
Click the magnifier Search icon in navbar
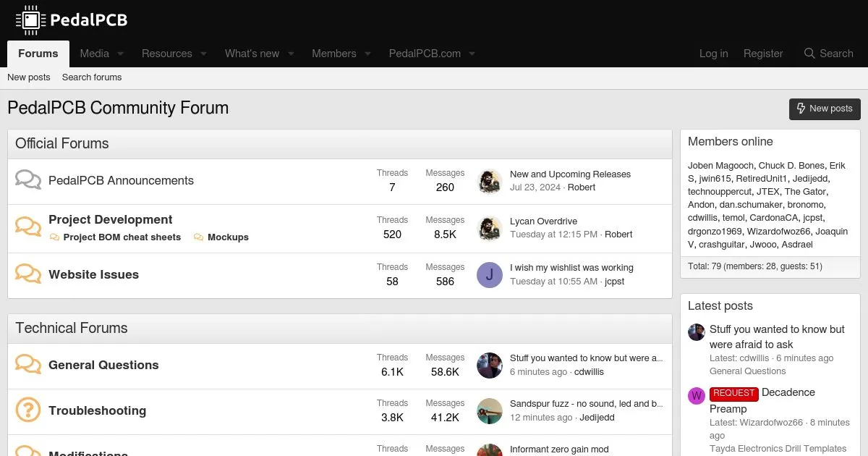click(809, 54)
